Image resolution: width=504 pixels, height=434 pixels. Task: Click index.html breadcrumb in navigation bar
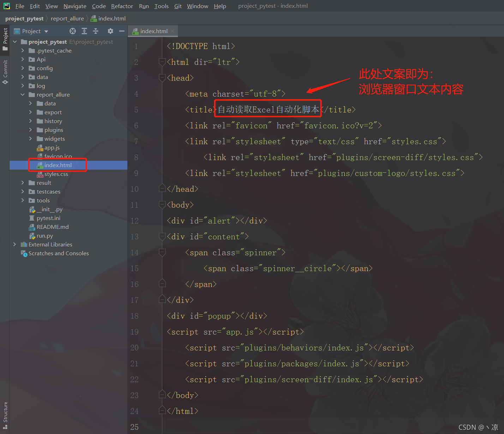coord(108,18)
